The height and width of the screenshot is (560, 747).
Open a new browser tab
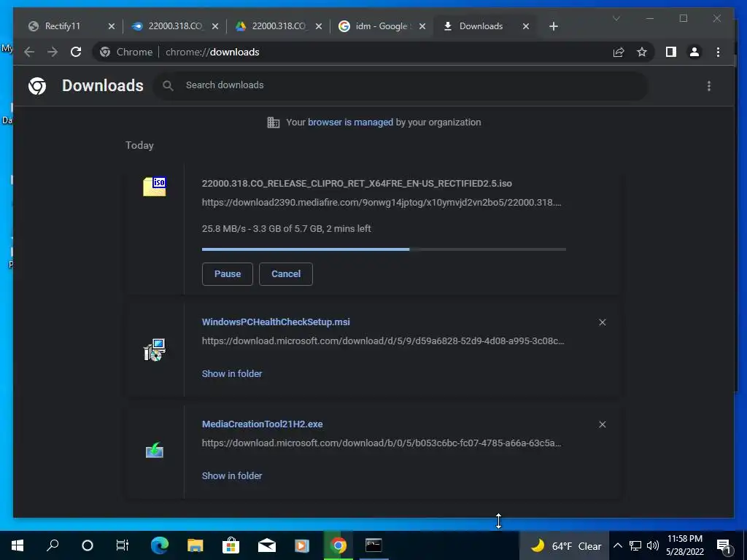tap(553, 26)
